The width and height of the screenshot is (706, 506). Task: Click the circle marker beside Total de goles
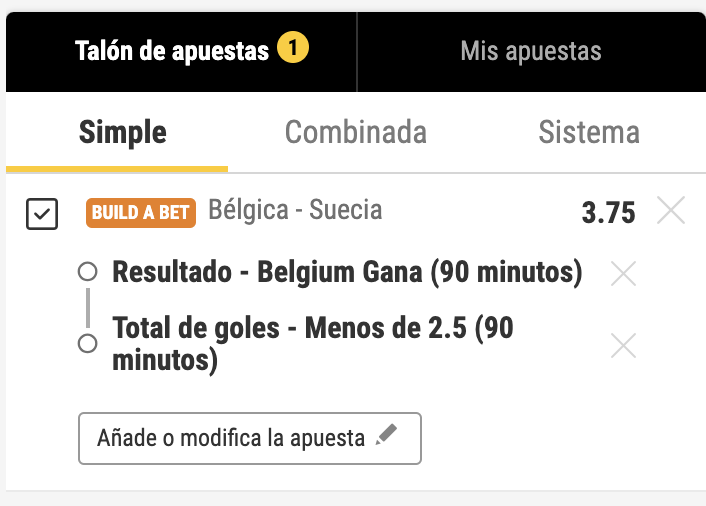pos(87,344)
